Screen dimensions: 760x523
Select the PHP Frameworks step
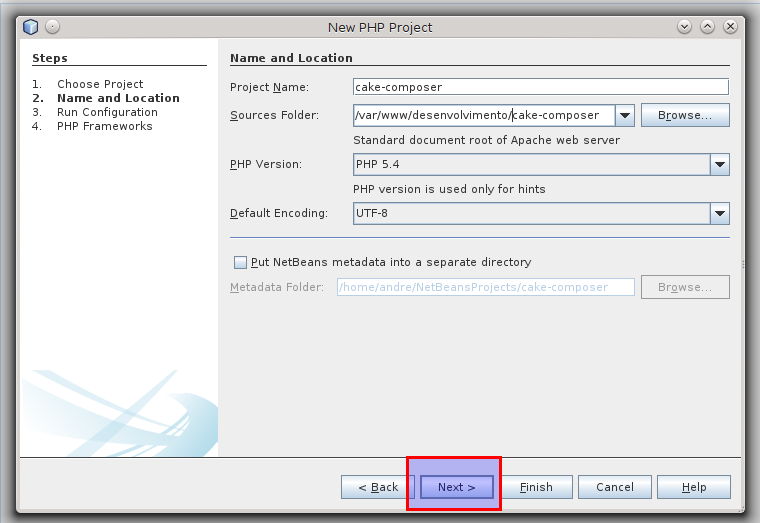(105, 126)
